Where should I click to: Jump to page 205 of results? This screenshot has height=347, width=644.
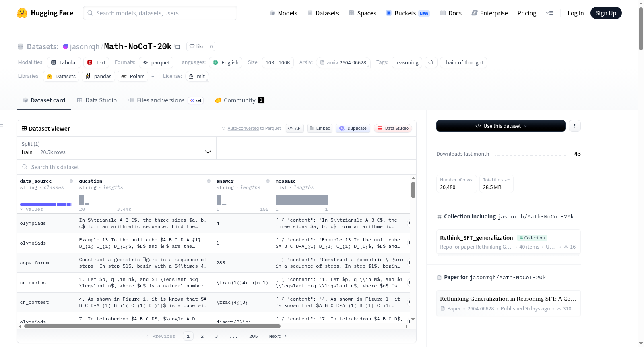254,336
